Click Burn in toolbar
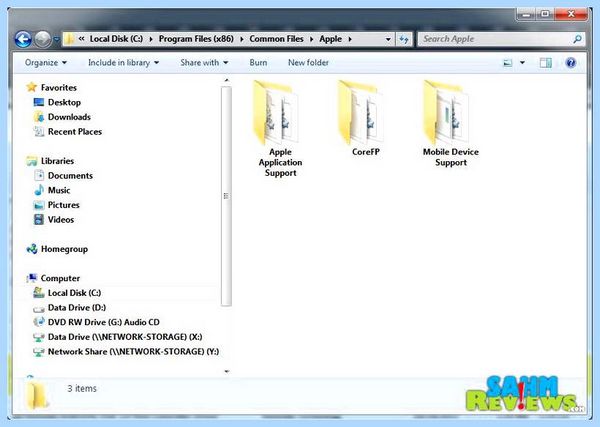This screenshot has height=427, width=600. [x=258, y=62]
